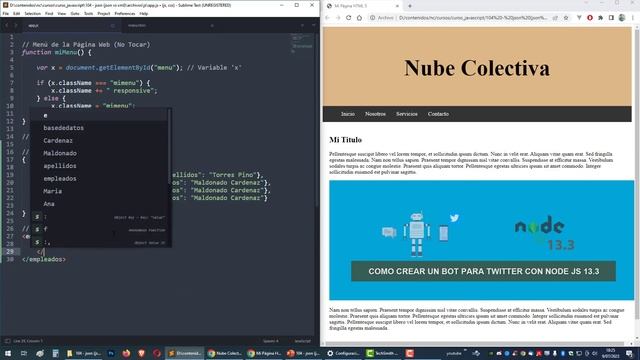This screenshot has height=360, width=640.
Task: Open Firefox from the taskbar
Action: click(126, 353)
